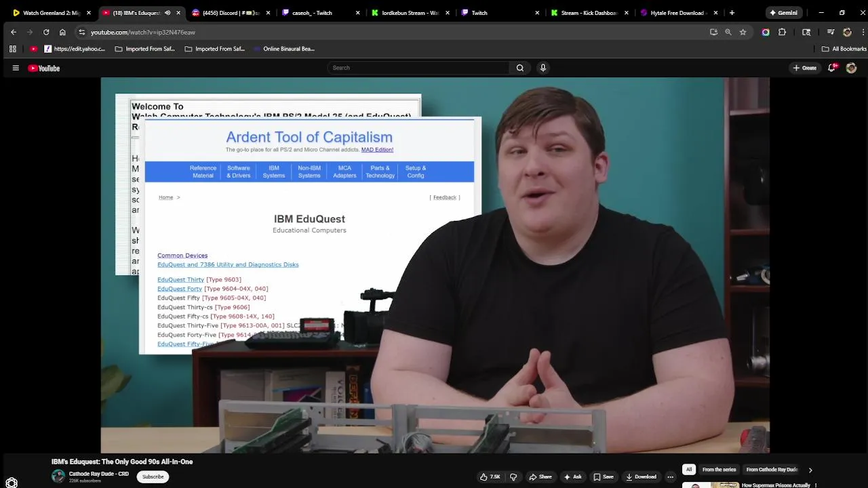This screenshot has width=868, height=488.
Task: Close the IBM's Eduquest tab
Action: 178,12
